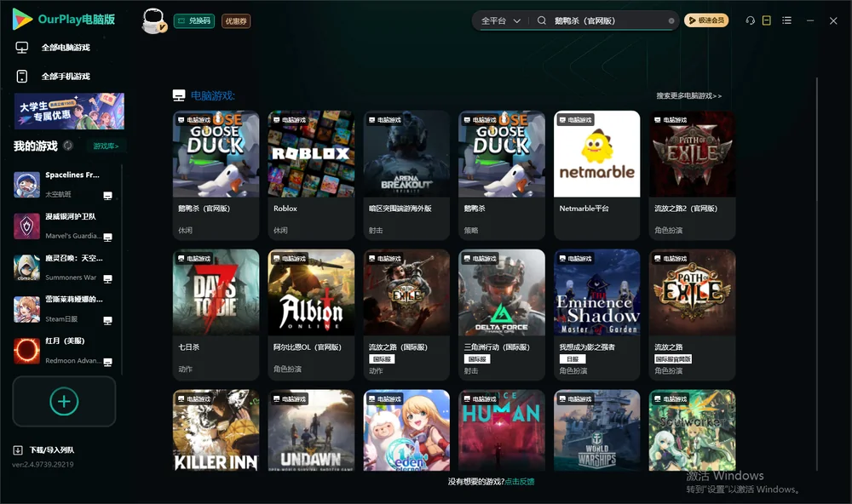The height and width of the screenshot is (504, 852).
Task: Open the UNDAWN game card
Action: click(311, 430)
